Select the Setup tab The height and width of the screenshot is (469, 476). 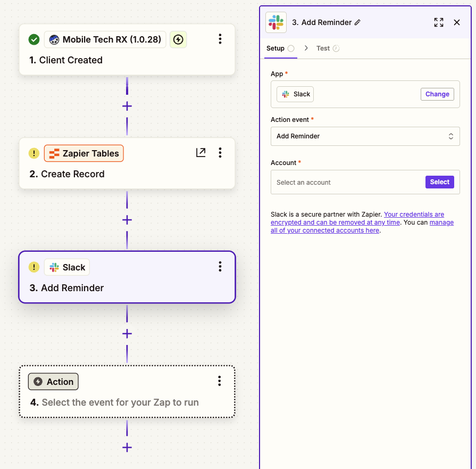(275, 48)
